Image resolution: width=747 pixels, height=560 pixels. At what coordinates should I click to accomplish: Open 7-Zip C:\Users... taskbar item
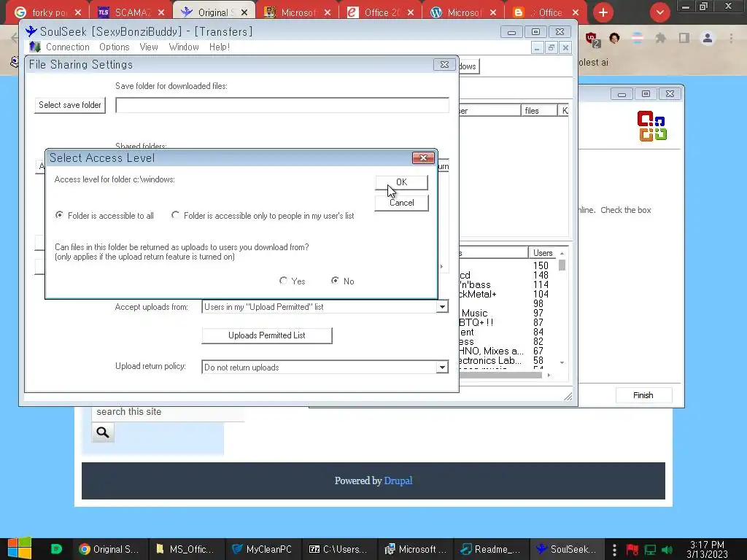coord(338,550)
